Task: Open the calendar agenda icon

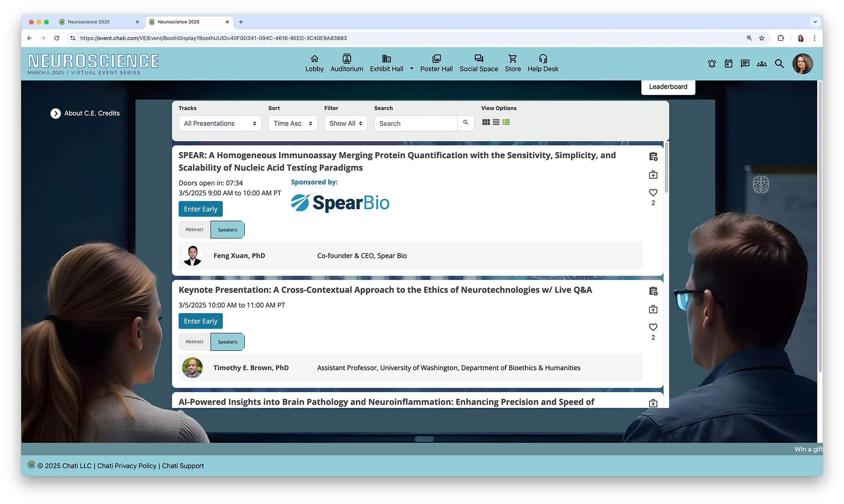Action: tap(728, 64)
